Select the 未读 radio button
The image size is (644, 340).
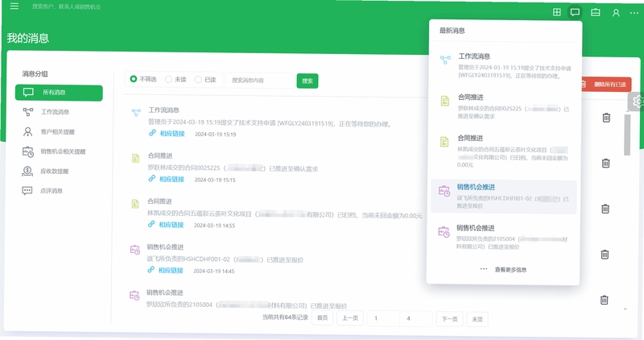click(168, 79)
